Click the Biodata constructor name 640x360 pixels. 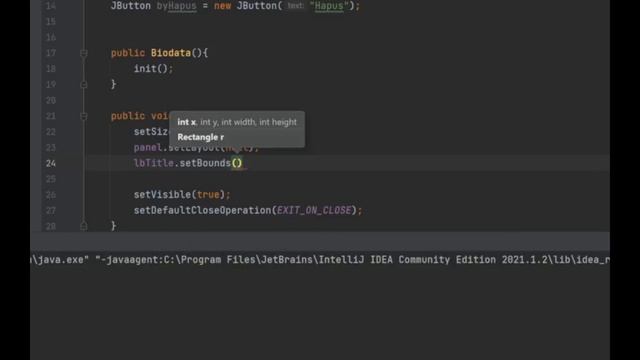pyautogui.click(x=171, y=53)
